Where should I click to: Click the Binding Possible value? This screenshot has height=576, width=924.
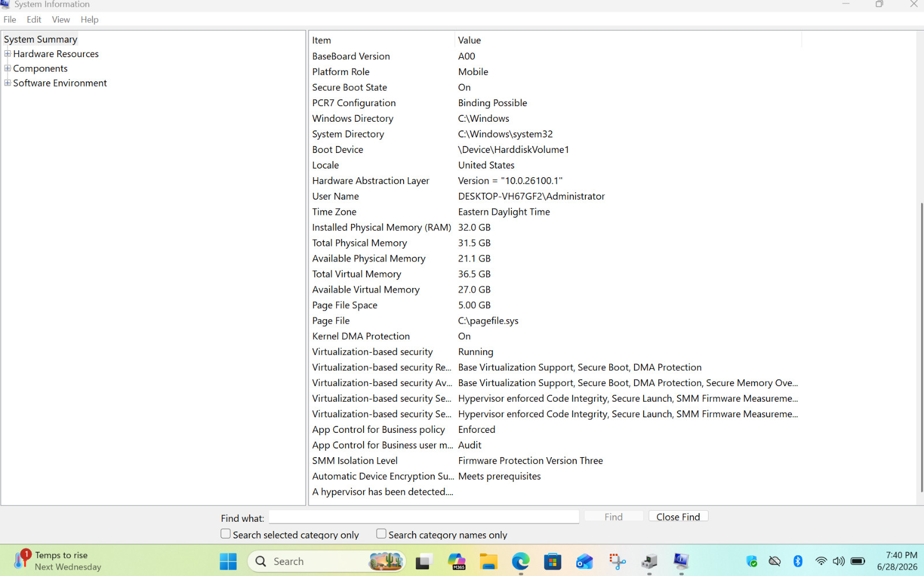pos(493,103)
